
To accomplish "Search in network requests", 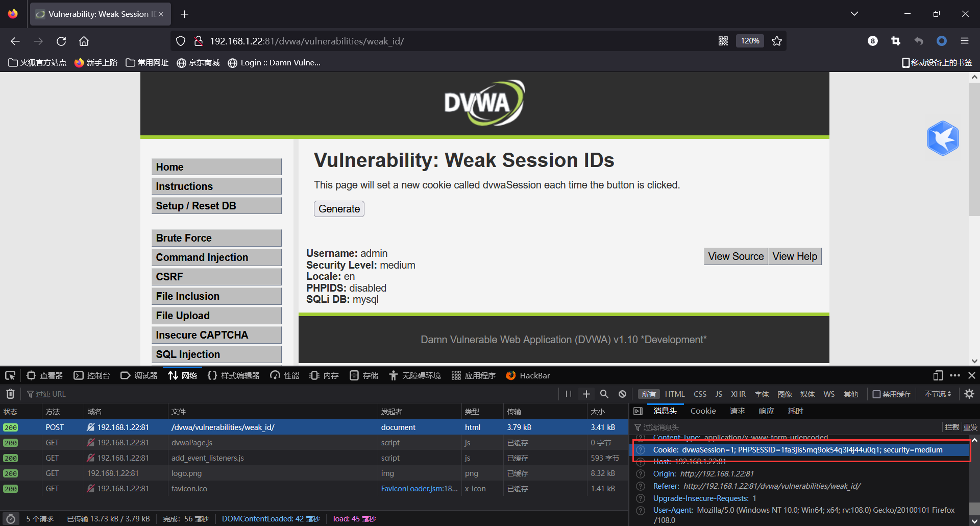I will [604, 394].
